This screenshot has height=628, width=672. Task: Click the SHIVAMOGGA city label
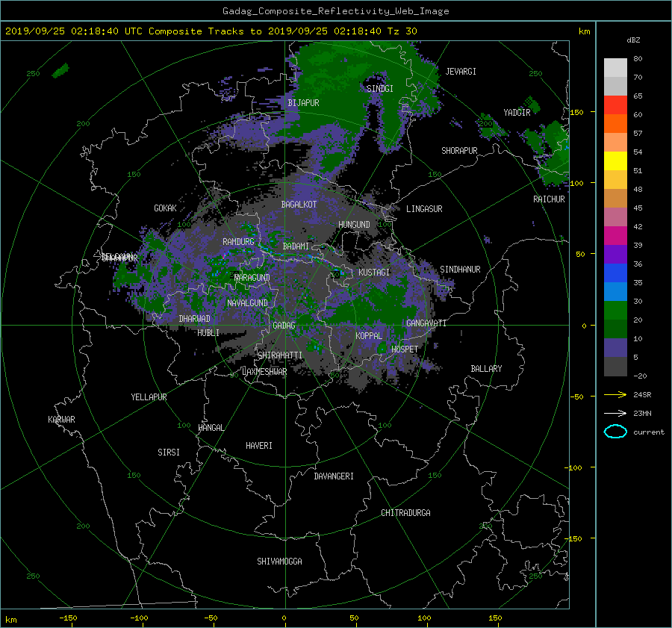(x=279, y=562)
